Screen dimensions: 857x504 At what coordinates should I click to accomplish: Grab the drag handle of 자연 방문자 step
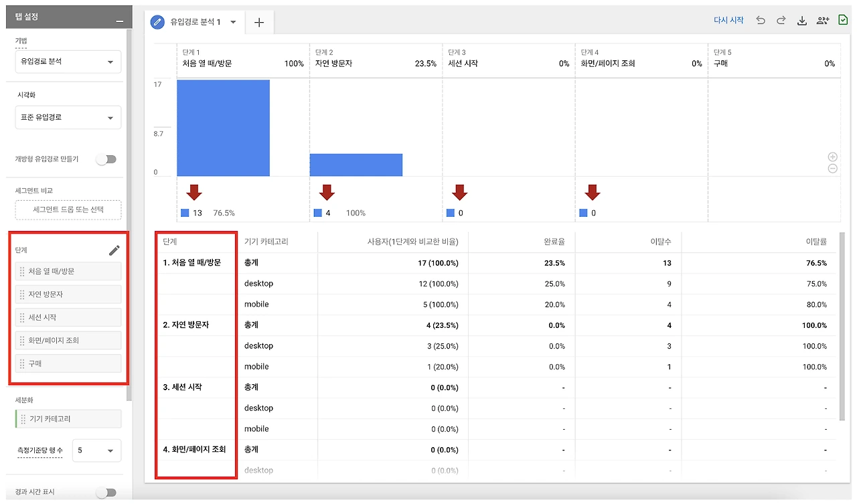[x=23, y=295]
